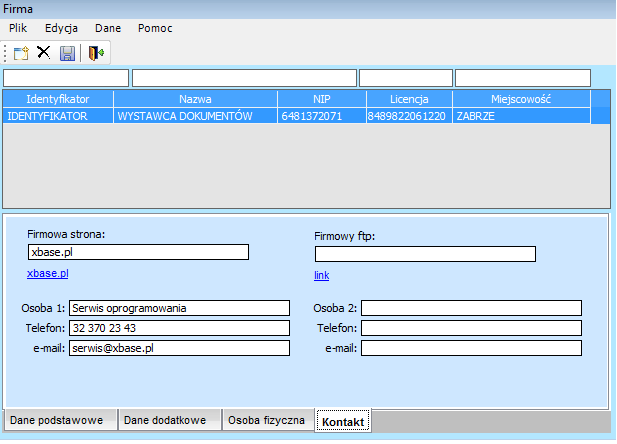Switch to Dane podstawowe tab
This screenshot has width=617, height=444.
tap(61, 420)
